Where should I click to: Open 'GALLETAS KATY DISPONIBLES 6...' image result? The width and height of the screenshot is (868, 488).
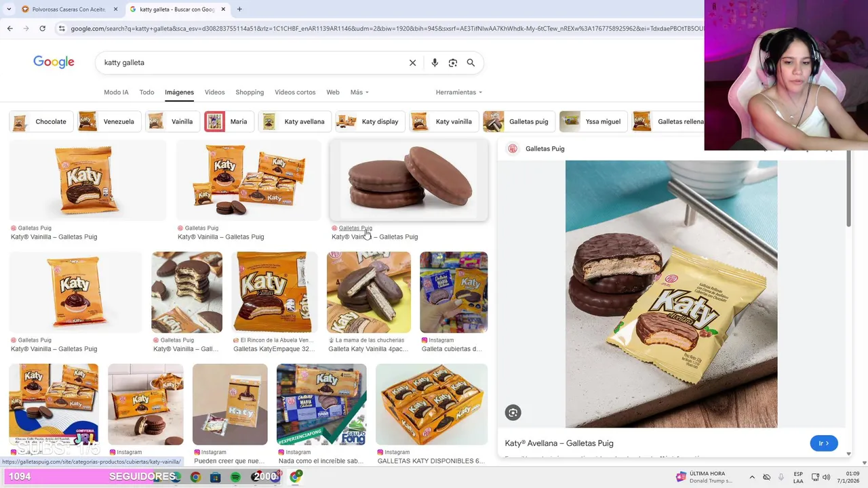[x=431, y=405]
